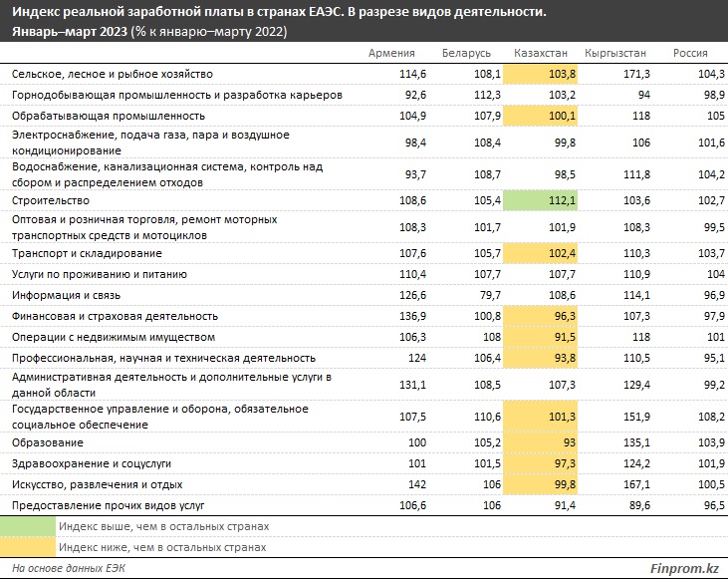This screenshot has height=579, width=728.
Task: Click the Armenia arts value 142
Action: tap(417, 484)
